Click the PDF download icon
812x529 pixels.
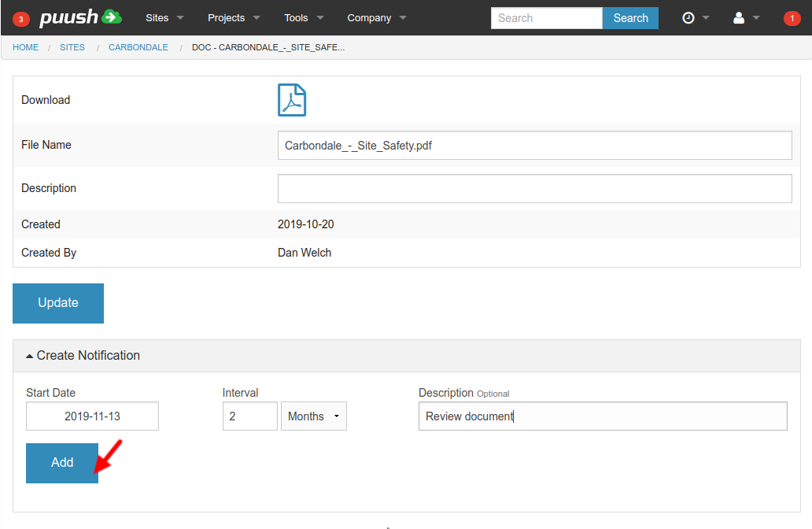(291, 100)
